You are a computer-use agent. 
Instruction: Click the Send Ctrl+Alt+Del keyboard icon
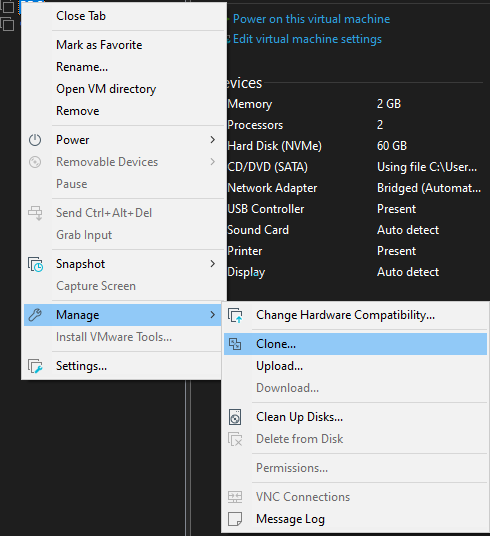(x=35, y=213)
